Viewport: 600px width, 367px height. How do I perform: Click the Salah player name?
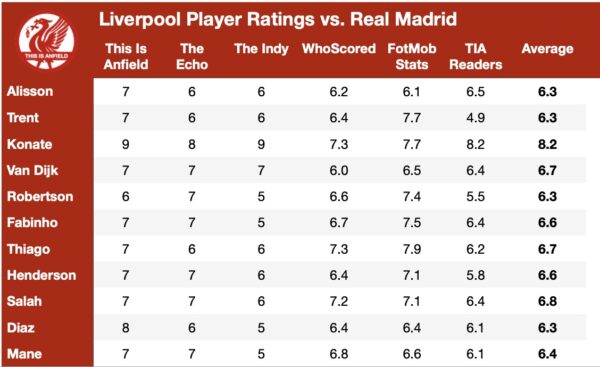(24, 301)
